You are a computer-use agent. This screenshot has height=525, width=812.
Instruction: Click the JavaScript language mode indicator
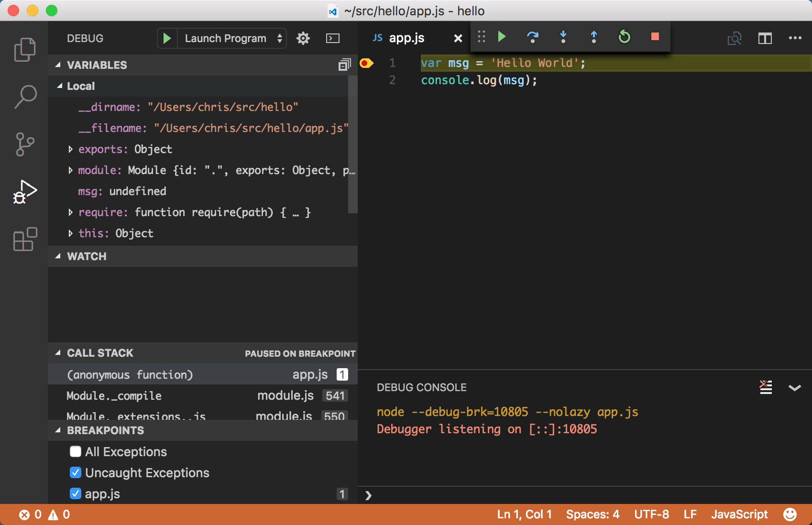pos(739,514)
